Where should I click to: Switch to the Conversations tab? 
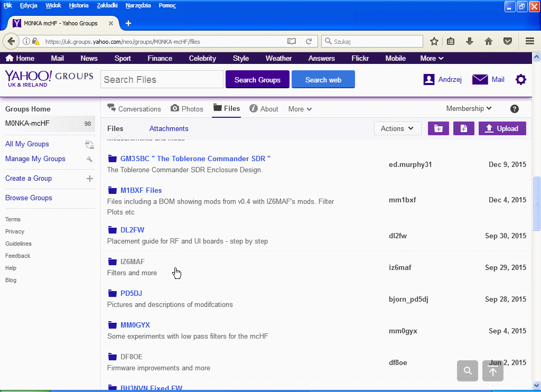click(x=134, y=109)
